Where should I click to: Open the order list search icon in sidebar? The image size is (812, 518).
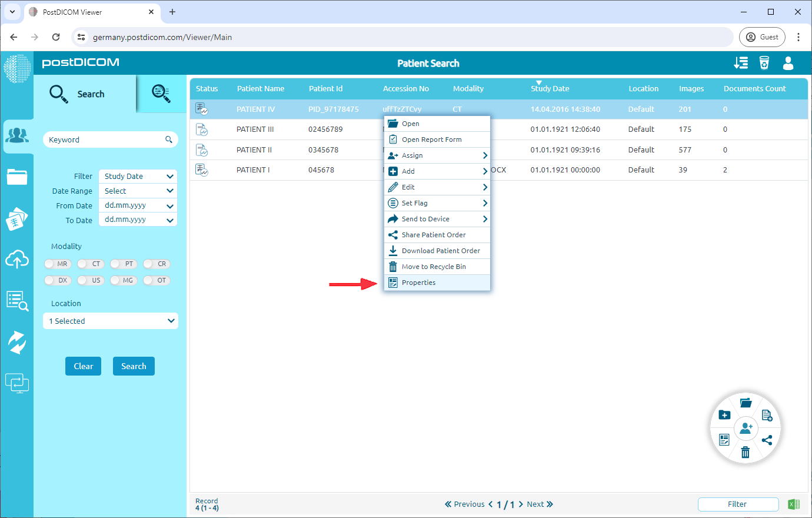[x=18, y=300]
